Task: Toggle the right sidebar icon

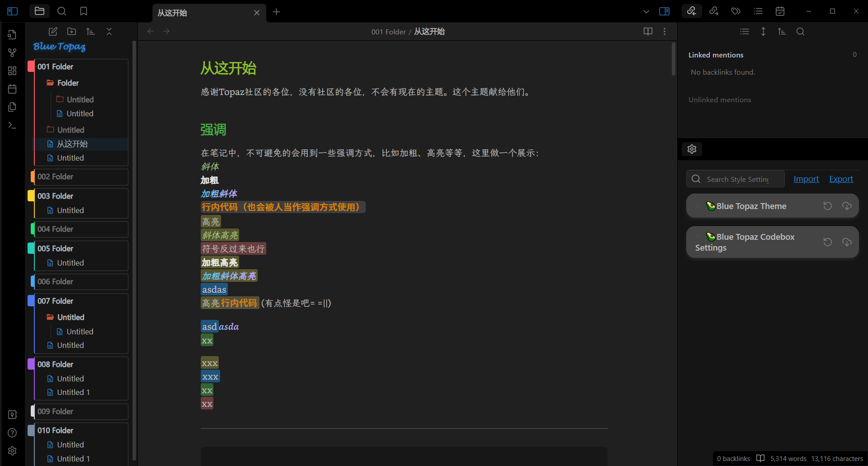Action: click(665, 11)
